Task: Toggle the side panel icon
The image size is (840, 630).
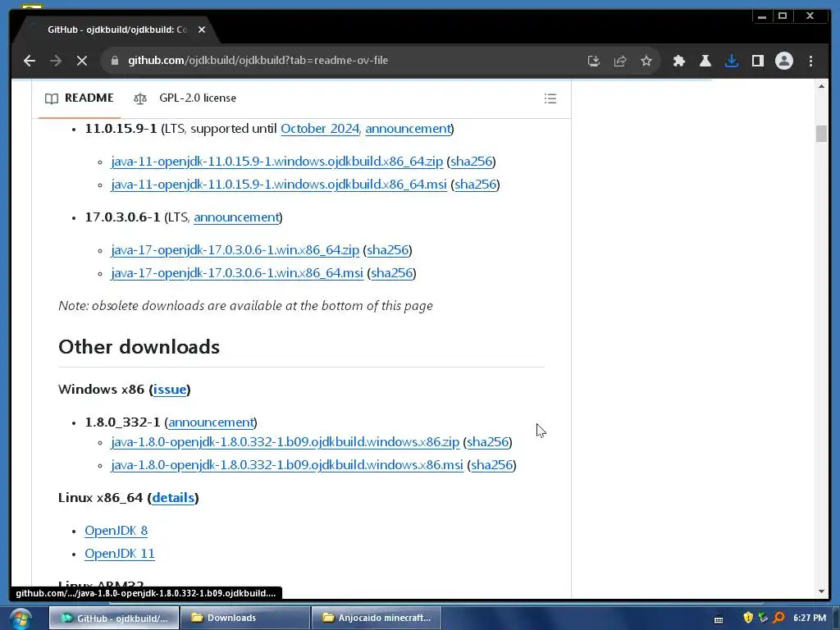Action: (x=757, y=61)
